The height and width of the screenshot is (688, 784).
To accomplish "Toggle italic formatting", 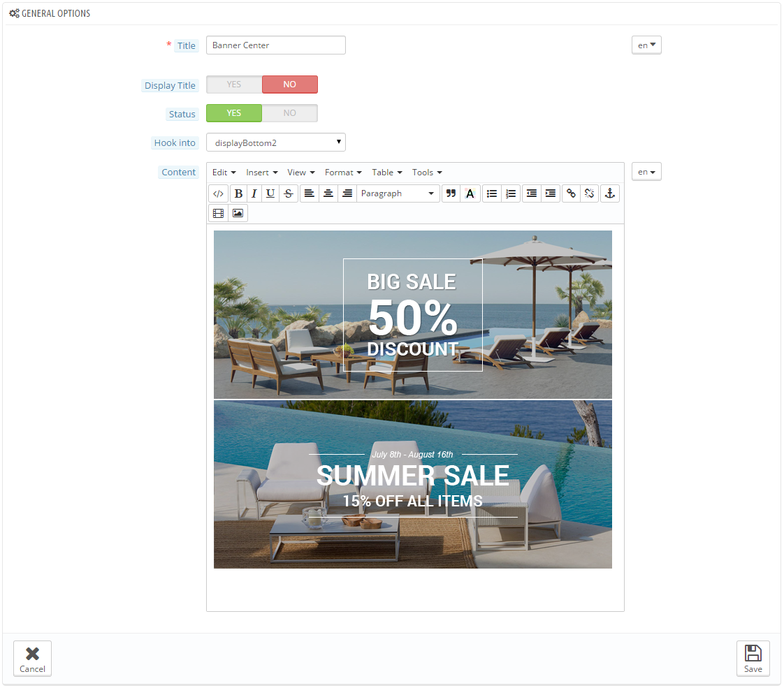I will (254, 194).
